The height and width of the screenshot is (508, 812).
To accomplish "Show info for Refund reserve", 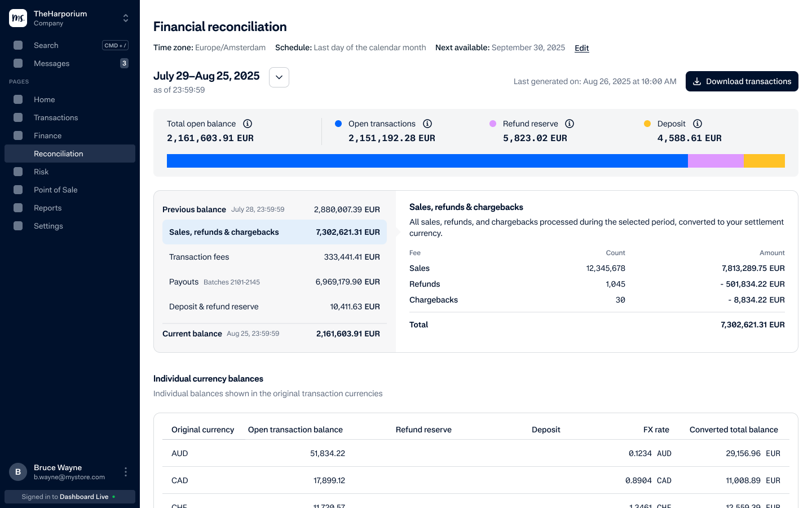I will click(570, 124).
